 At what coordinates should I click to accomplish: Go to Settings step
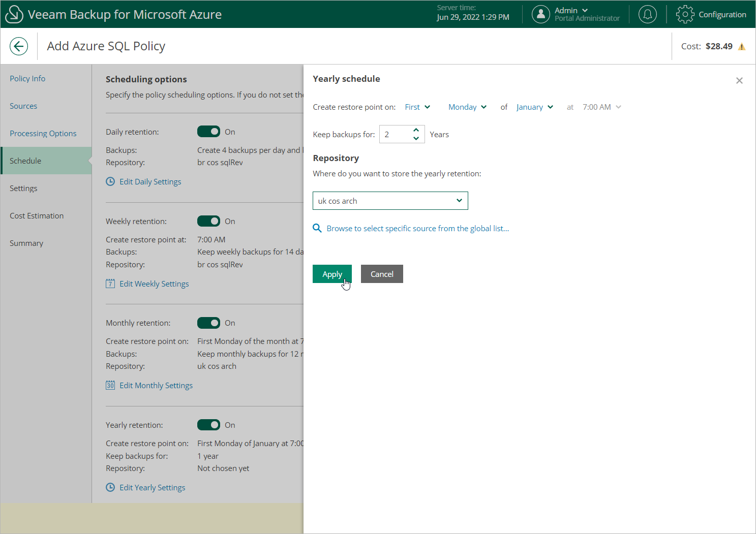pos(23,188)
